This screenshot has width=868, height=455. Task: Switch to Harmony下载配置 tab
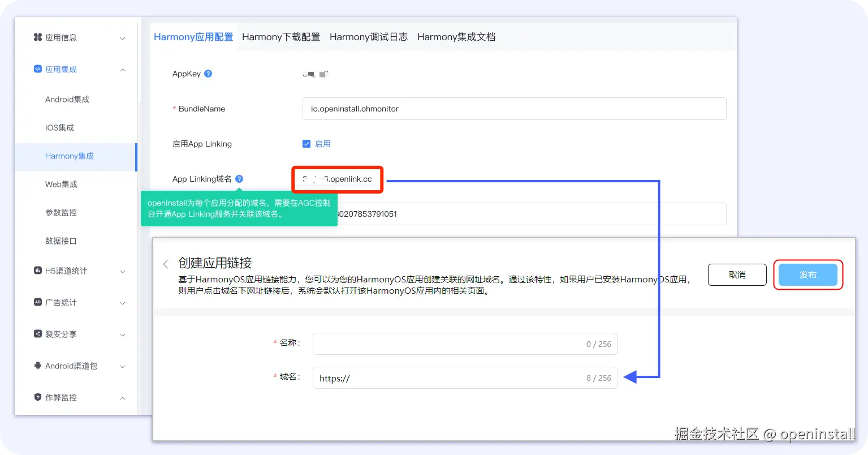(x=281, y=37)
